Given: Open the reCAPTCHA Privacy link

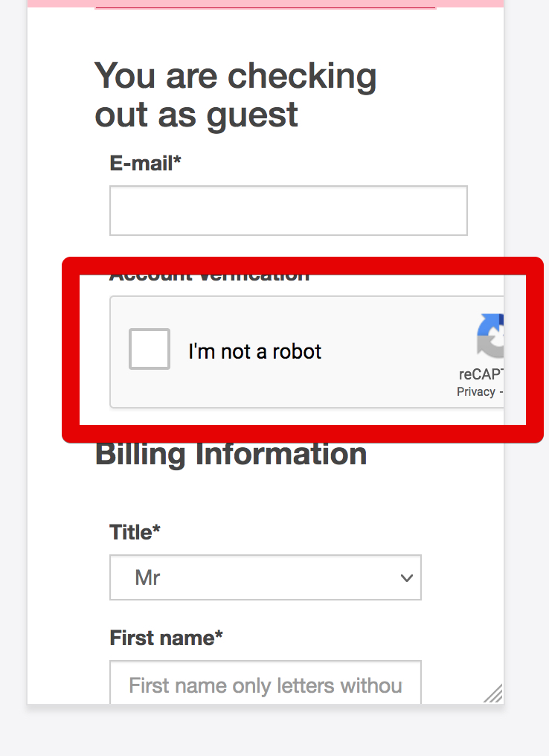Looking at the screenshot, I should click(476, 392).
